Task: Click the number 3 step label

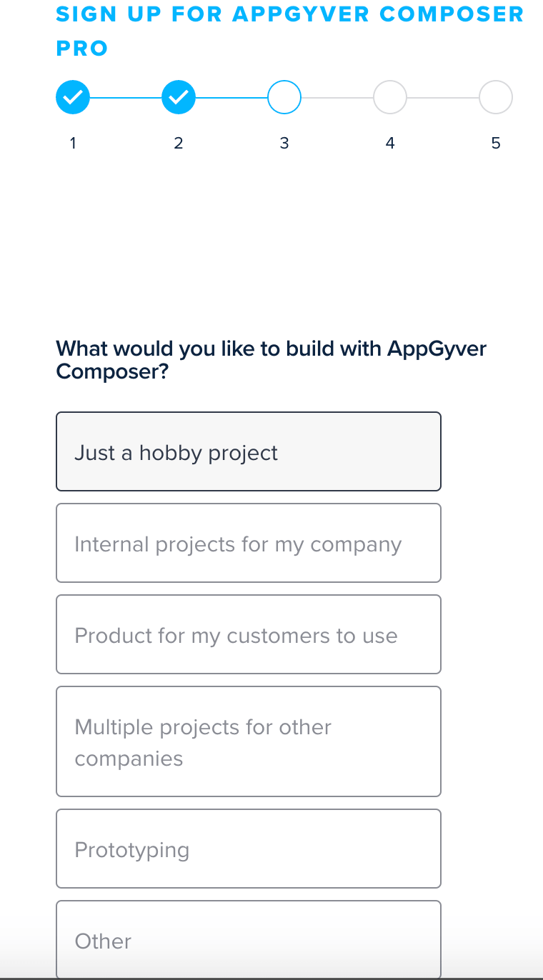Action: click(x=284, y=143)
